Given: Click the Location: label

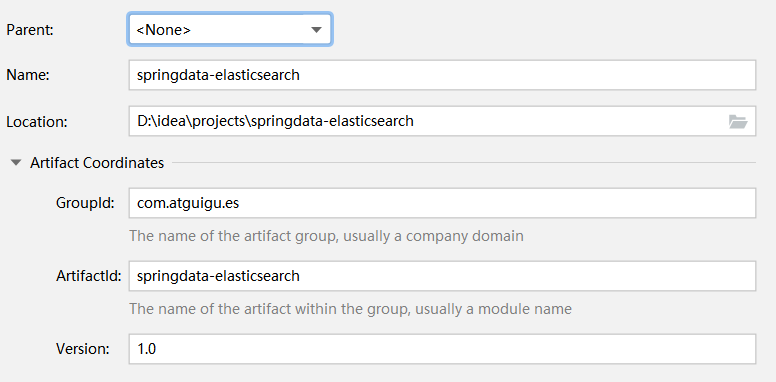Looking at the screenshot, I should [x=37, y=121].
